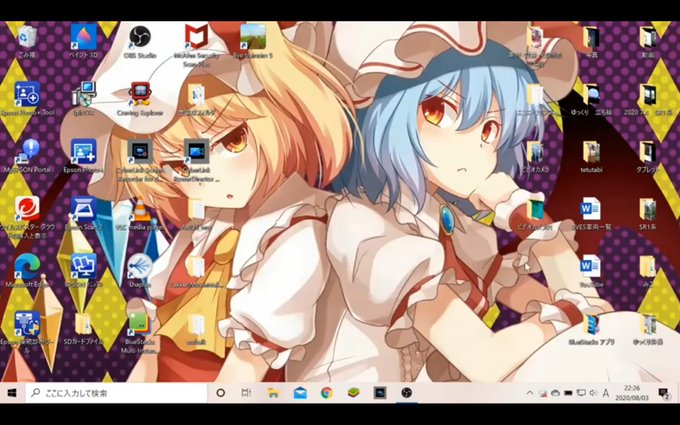
Task: Open the clock and date flyout
Action: [632, 393]
